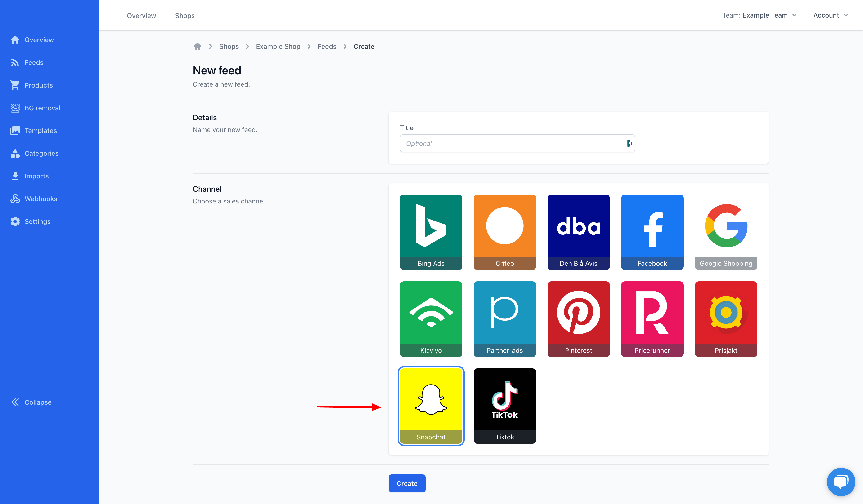Open the chat support bubble
The height and width of the screenshot is (504, 863).
point(841,482)
